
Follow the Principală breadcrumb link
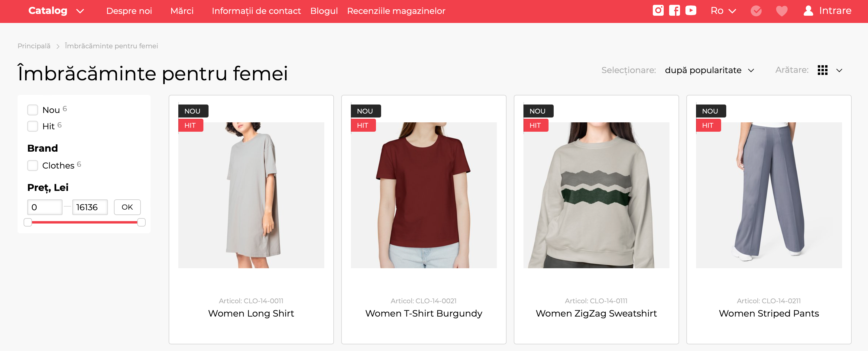34,46
